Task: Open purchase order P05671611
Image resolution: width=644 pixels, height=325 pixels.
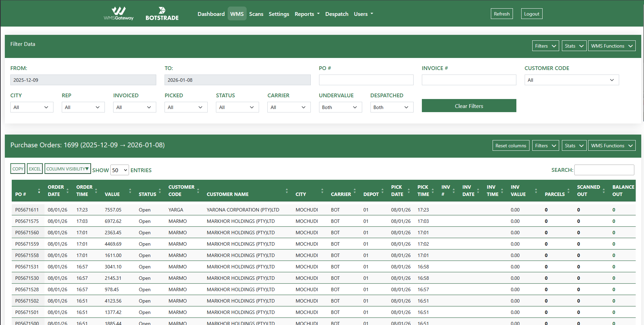Action: point(27,209)
